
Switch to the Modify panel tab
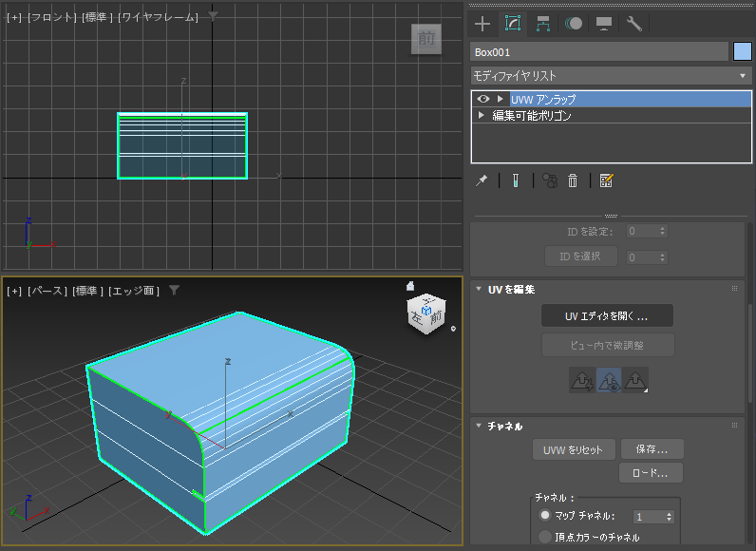coord(513,23)
